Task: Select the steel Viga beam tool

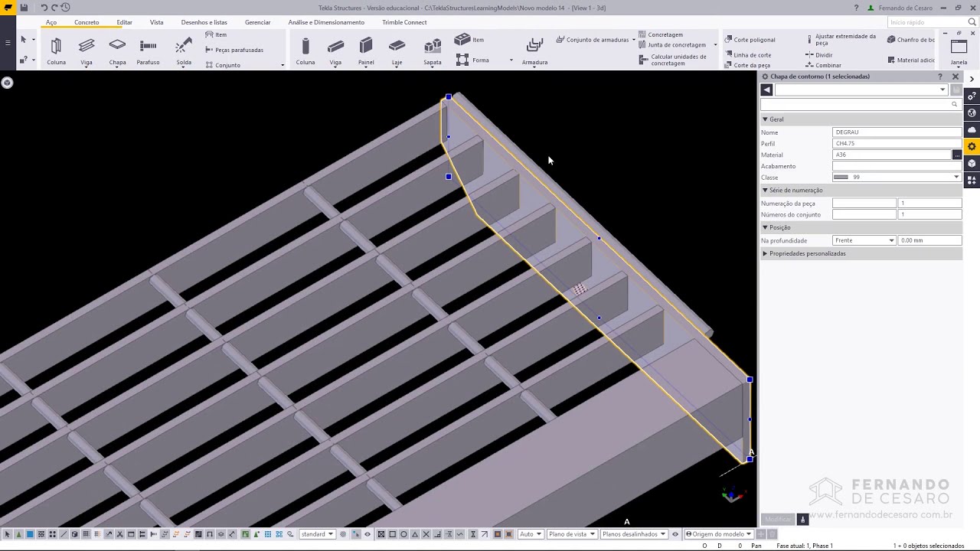Action: (x=87, y=51)
